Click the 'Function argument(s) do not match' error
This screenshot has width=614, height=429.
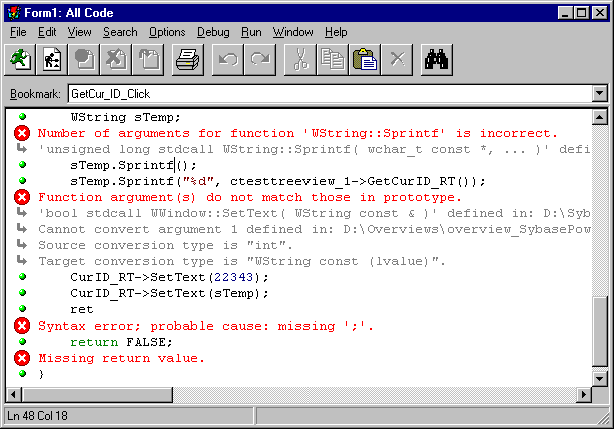click(250, 197)
